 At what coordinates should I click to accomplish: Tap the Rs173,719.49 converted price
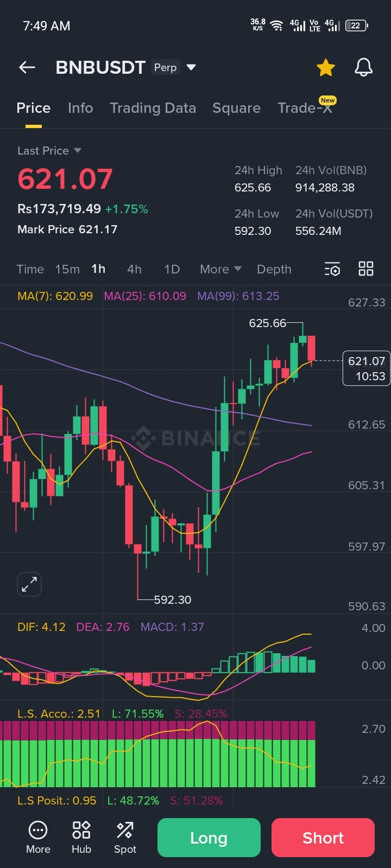[59, 209]
